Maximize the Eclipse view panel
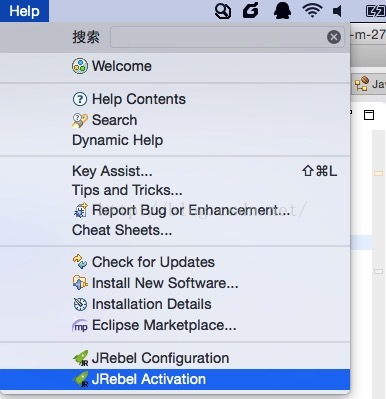The width and height of the screenshot is (386, 399). [369, 115]
